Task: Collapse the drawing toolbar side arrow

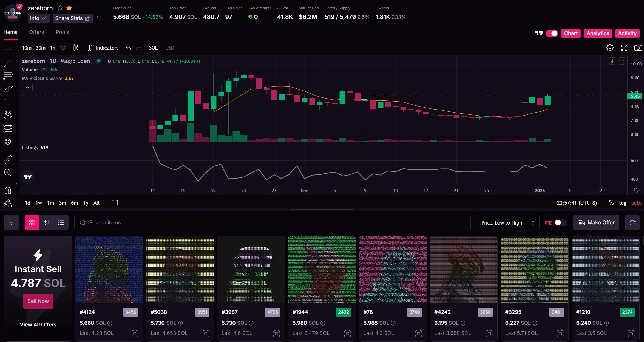Action: pos(17,183)
